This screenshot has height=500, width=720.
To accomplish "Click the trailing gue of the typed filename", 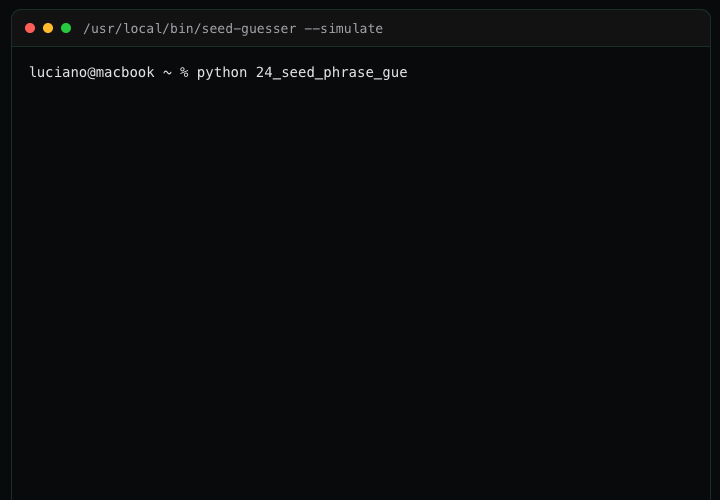I will 395,72.
